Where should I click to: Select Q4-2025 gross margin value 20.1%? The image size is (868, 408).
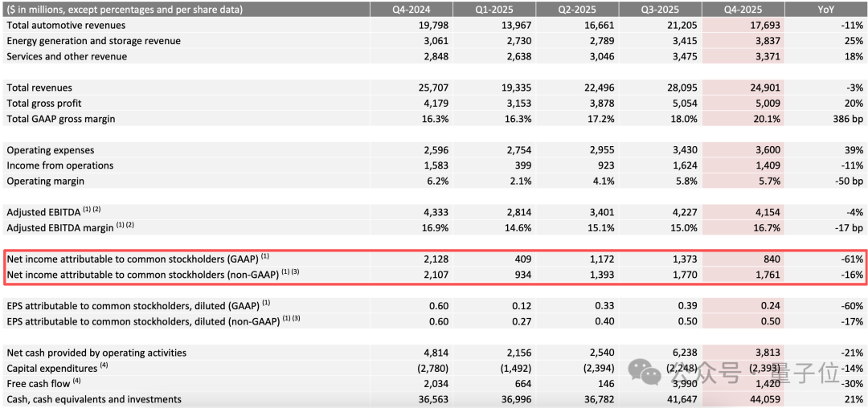point(767,119)
